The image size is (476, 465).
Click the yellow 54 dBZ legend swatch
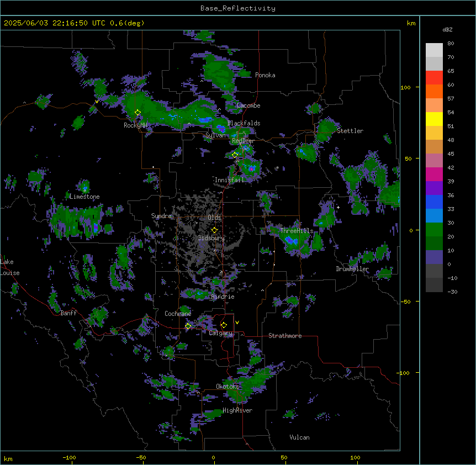coord(434,119)
